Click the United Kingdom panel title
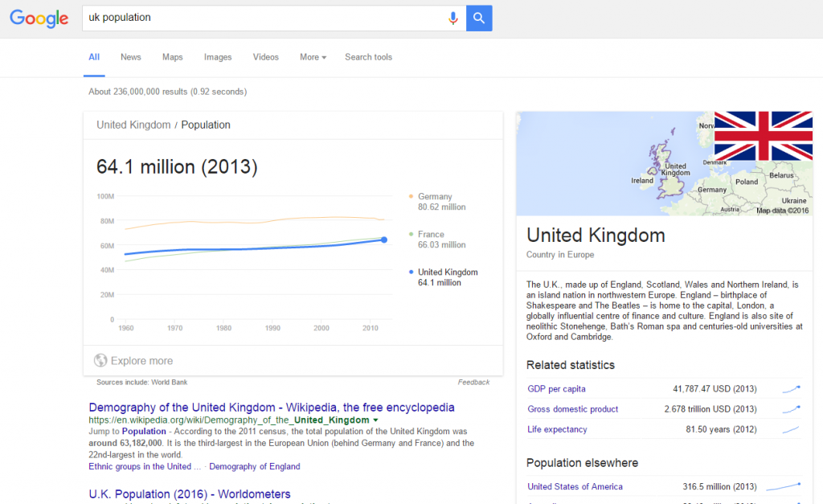 596,236
